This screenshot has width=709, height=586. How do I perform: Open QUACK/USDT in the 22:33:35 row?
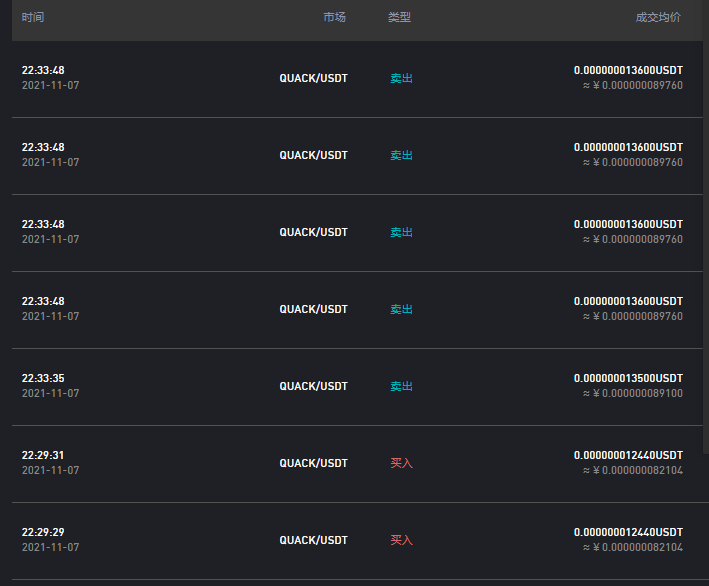pos(313,386)
